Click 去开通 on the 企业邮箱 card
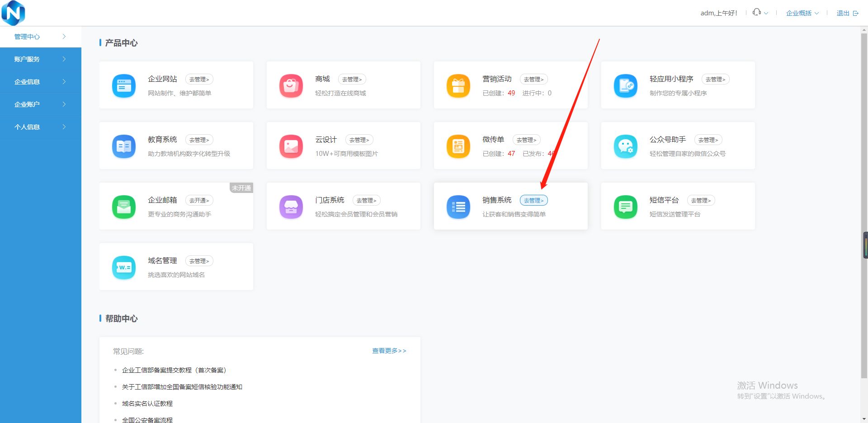This screenshot has height=423, width=868. tap(199, 200)
